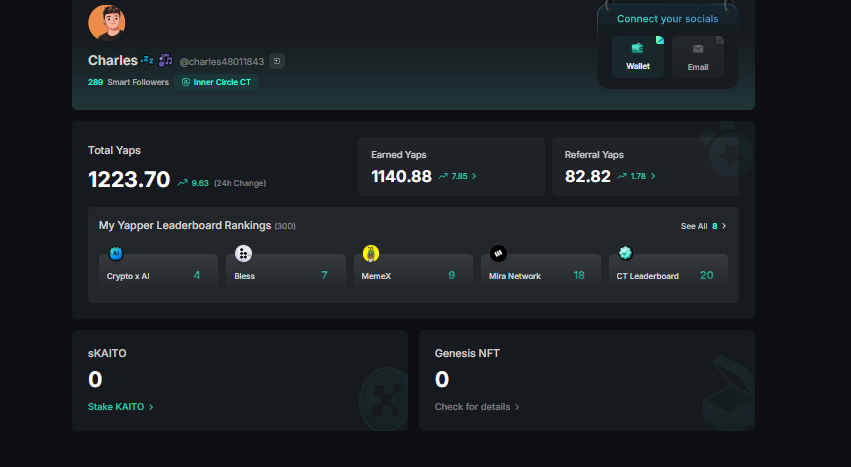Screen dimensions: 851x467
Task: Open the CT Leaderboard card
Action: [668, 273]
